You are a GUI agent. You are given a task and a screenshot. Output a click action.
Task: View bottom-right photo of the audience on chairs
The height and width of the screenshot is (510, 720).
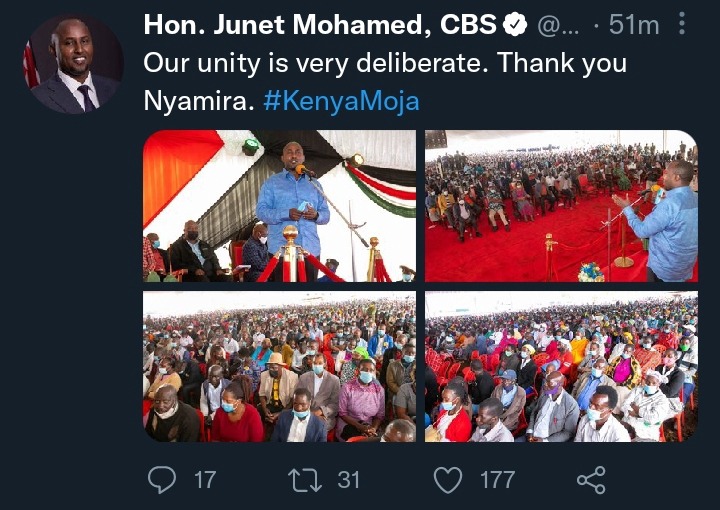click(561, 366)
